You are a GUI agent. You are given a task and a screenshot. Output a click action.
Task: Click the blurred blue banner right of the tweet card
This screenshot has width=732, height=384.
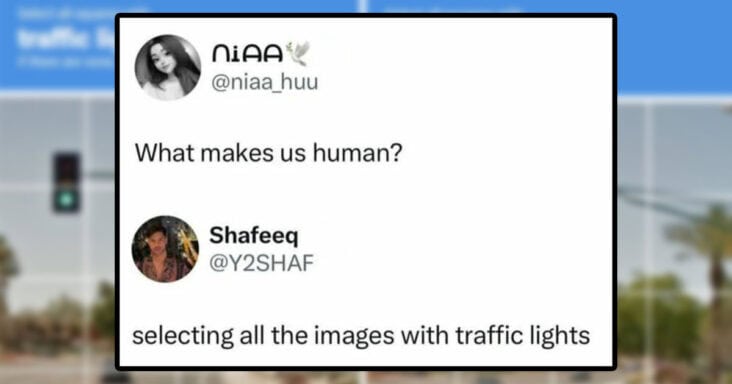(674, 47)
